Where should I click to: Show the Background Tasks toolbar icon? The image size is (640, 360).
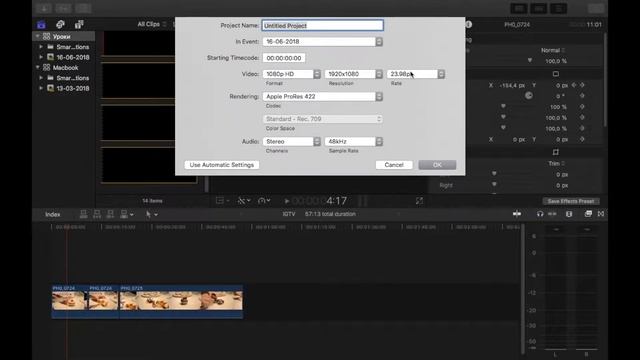[x=83, y=8]
